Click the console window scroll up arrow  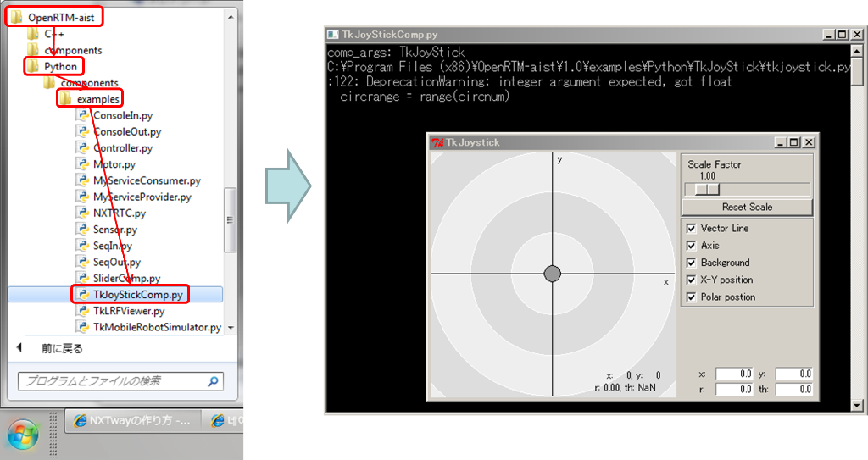tap(856, 51)
